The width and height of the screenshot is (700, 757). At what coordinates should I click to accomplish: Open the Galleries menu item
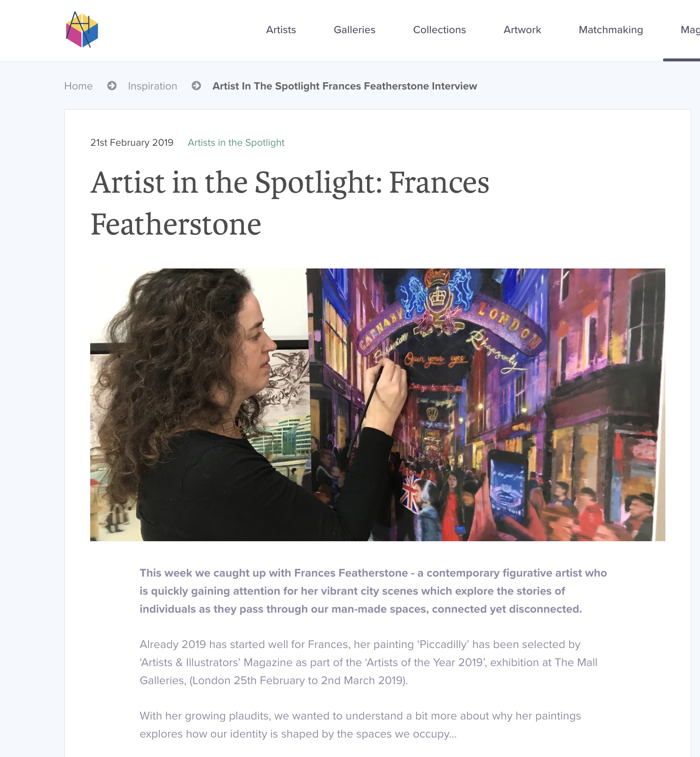[354, 30]
